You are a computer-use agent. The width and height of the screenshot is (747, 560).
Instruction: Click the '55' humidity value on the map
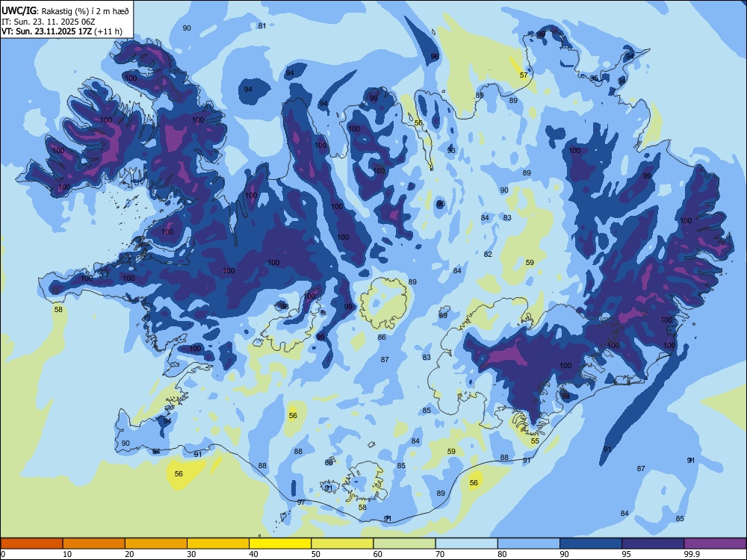click(535, 441)
